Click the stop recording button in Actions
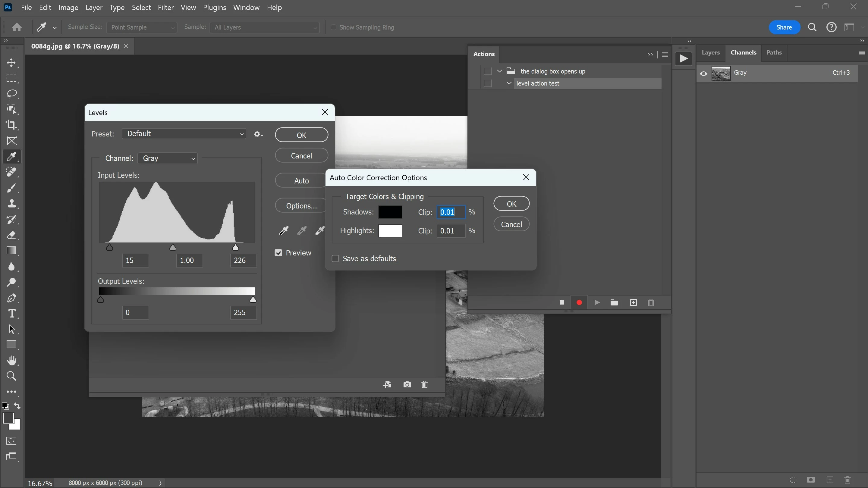 pyautogui.click(x=561, y=302)
